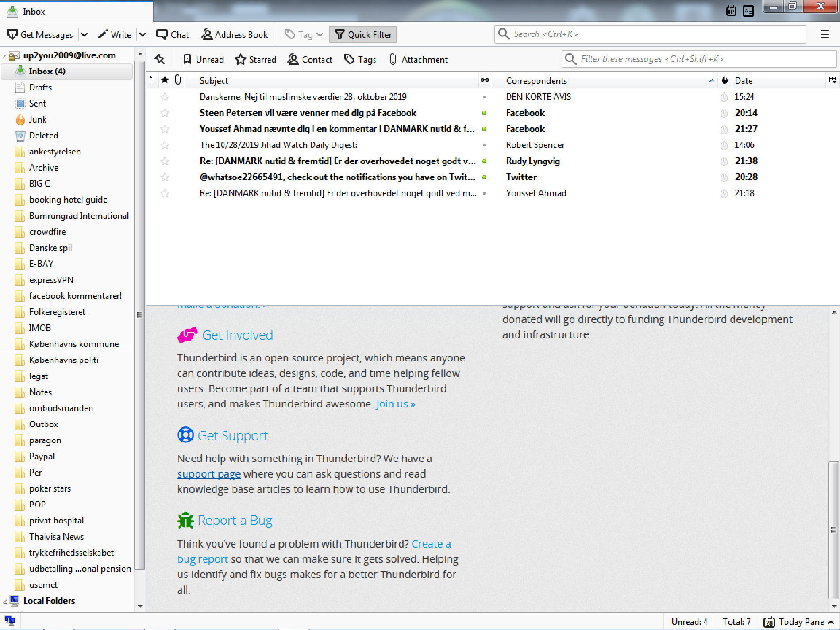Open the Paypal folder

click(x=42, y=456)
